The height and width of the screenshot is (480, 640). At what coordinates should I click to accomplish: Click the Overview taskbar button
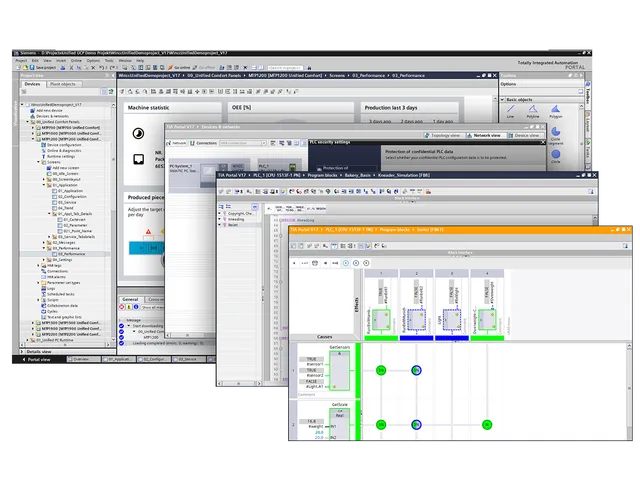(83, 359)
